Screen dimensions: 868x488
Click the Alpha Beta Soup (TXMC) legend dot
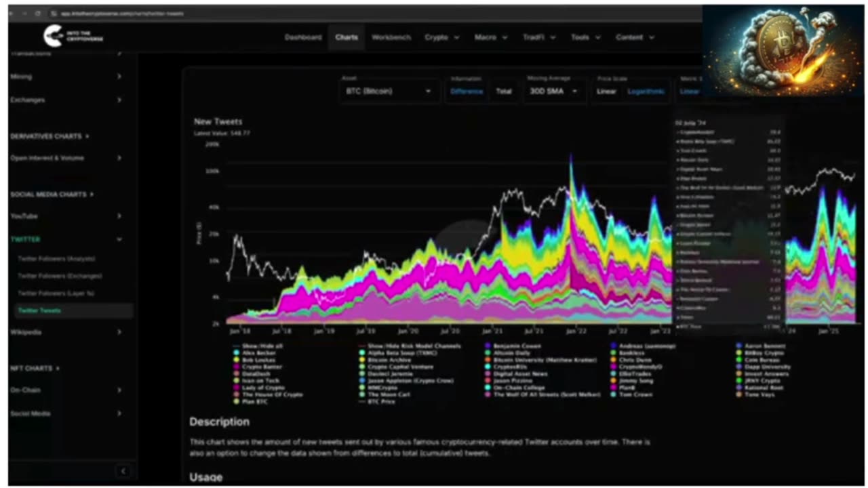point(362,353)
